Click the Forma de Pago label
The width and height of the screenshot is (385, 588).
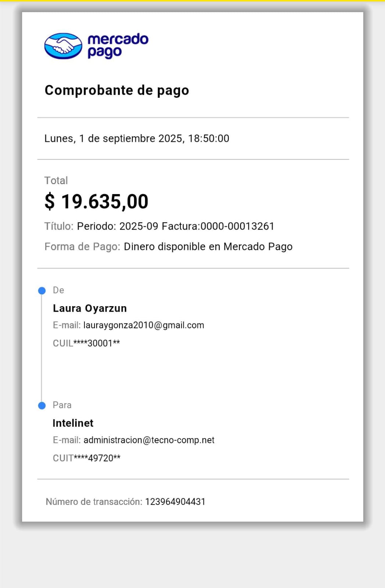[82, 247]
